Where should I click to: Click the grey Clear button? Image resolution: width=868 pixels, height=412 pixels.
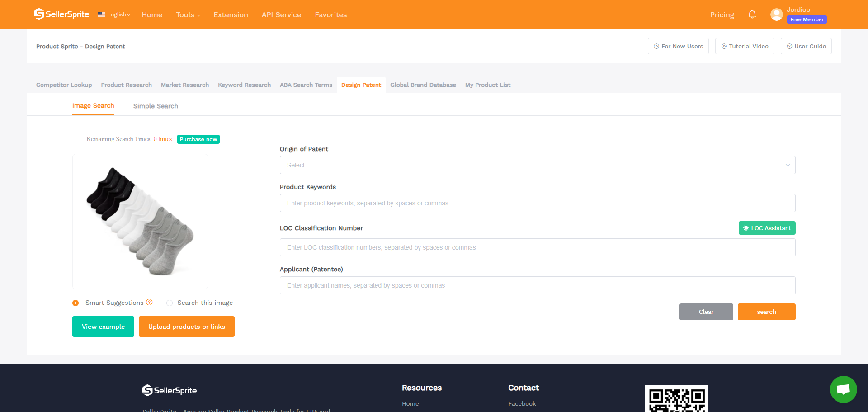[706, 312]
